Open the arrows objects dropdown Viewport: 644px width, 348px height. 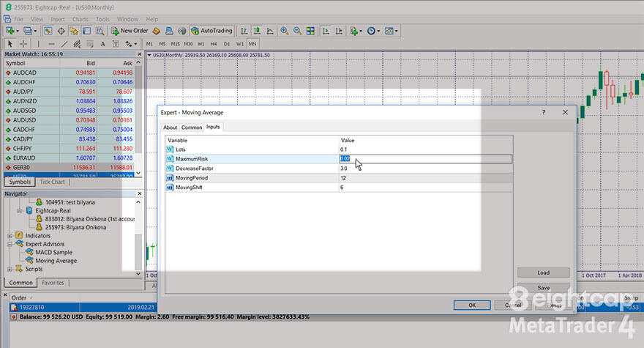(x=135, y=44)
